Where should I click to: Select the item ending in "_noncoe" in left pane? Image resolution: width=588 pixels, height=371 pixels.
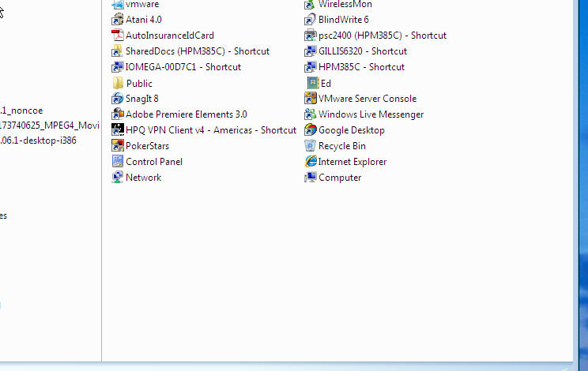(x=21, y=111)
